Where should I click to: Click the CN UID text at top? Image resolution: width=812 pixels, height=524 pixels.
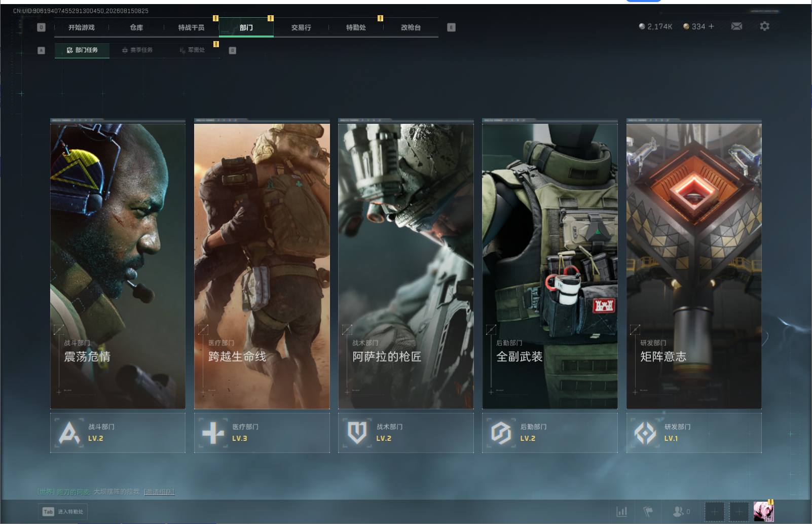pyautogui.click(x=81, y=11)
